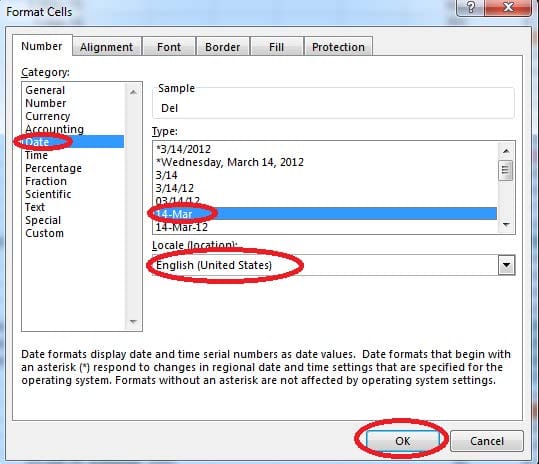Click the Category list scroll-up arrow
Screen dimensions: 539x464
tap(133, 92)
